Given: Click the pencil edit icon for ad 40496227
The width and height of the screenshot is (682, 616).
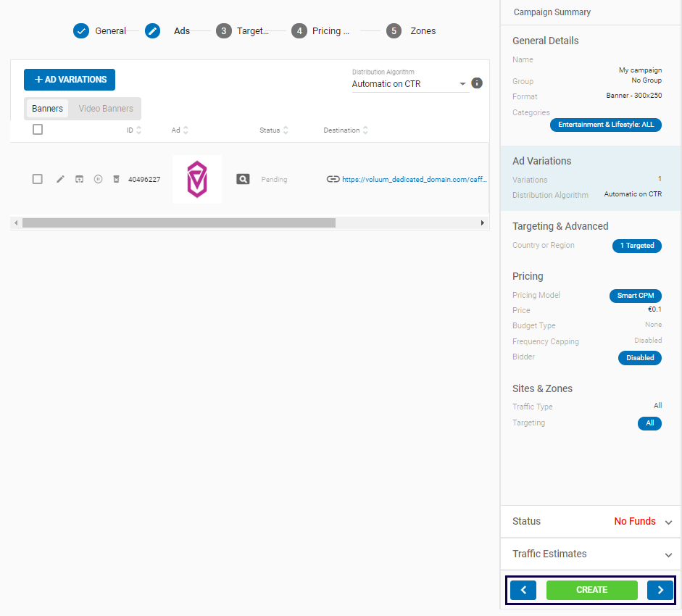Looking at the screenshot, I should click(60, 179).
